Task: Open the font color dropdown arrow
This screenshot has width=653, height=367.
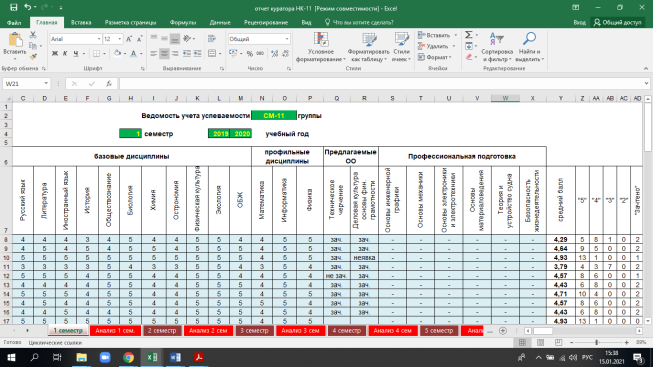Action: coord(141,53)
